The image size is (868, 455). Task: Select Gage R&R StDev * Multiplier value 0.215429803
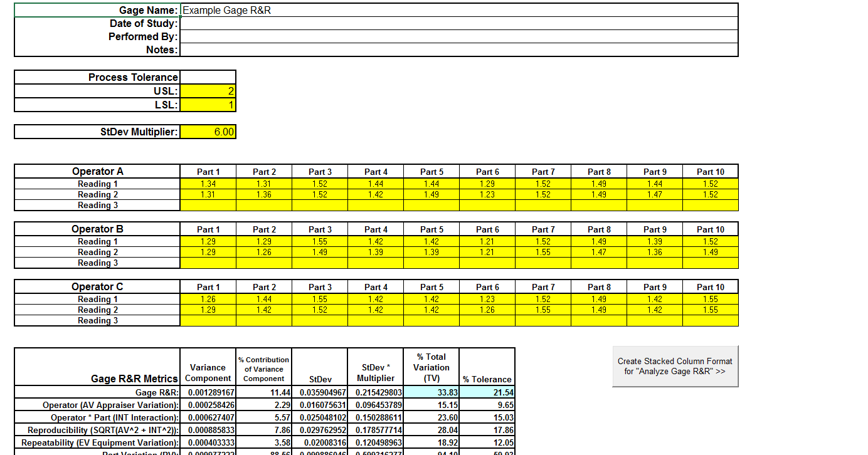point(376,392)
